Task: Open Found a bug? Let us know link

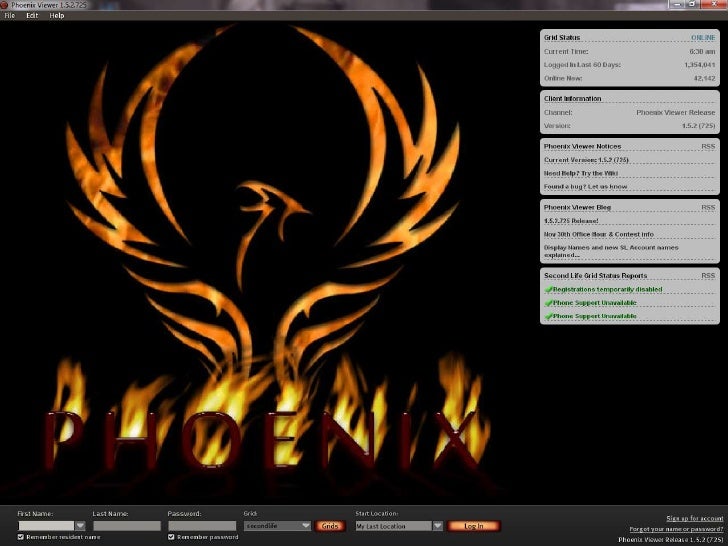Action: pyautogui.click(x=585, y=187)
